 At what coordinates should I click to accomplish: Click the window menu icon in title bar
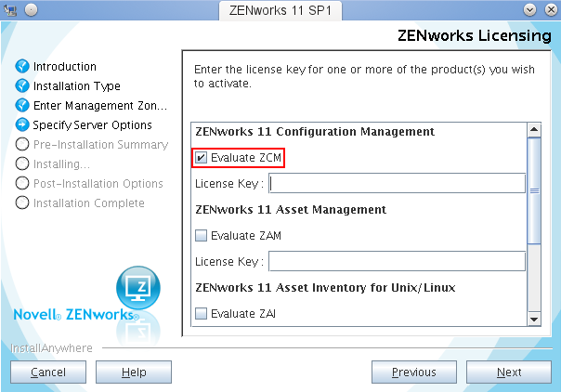[x=11, y=9]
